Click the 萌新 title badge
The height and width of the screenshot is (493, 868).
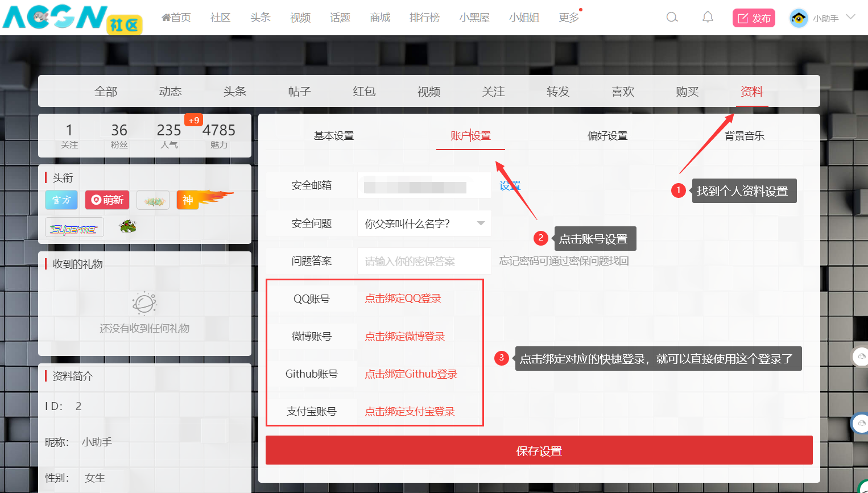108,200
